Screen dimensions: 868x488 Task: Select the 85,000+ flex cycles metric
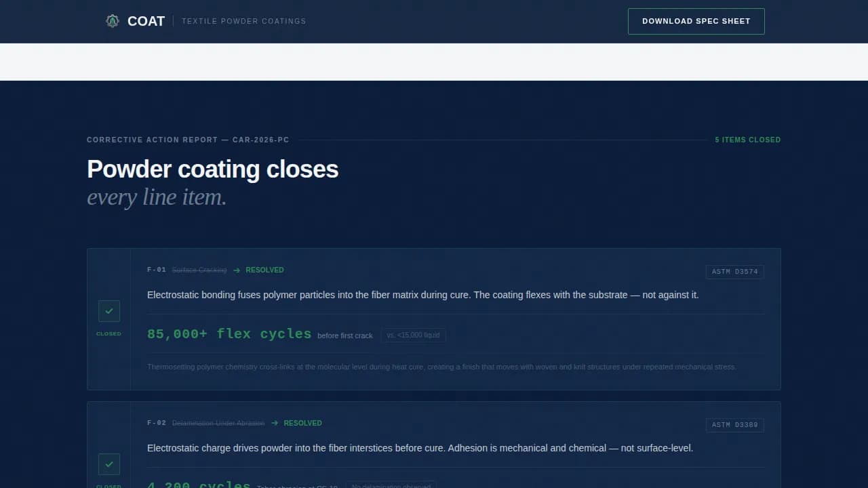[x=229, y=333]
